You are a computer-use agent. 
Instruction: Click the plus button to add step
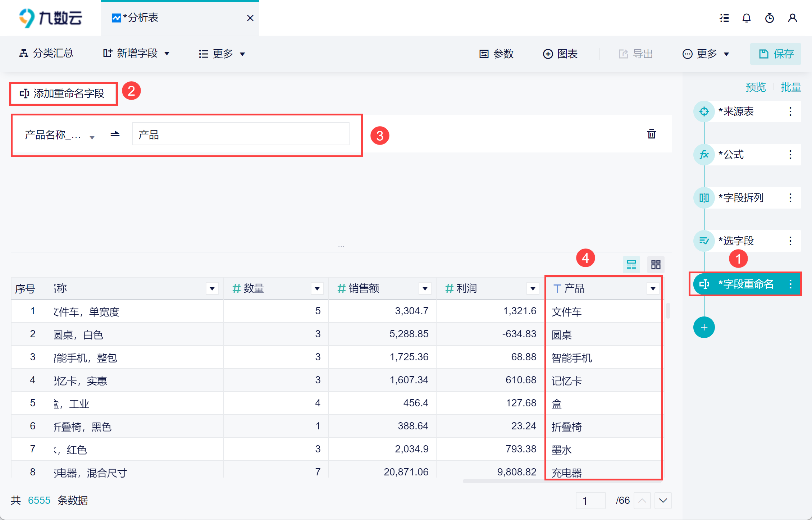click(x=704, y=327)
